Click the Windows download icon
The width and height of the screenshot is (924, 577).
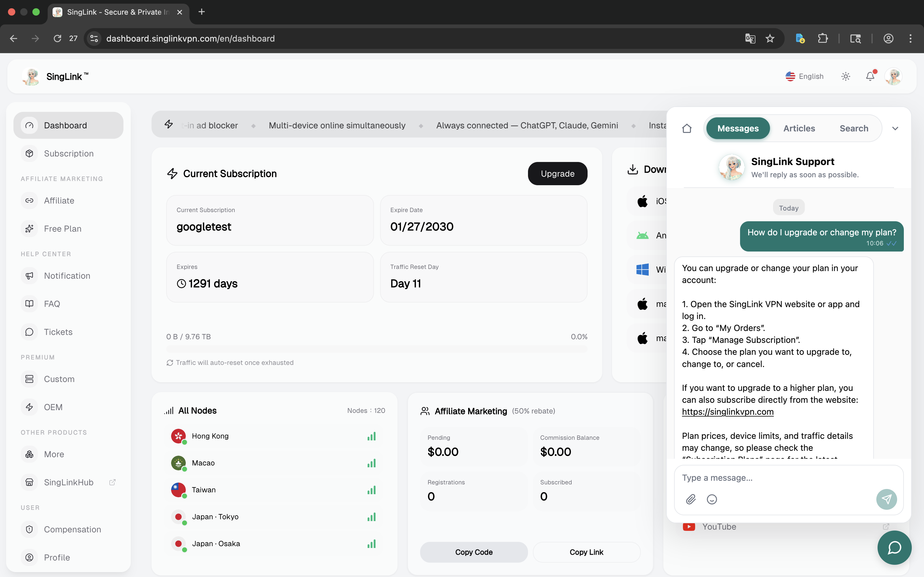pyautogui.click(x=643, y=270)
